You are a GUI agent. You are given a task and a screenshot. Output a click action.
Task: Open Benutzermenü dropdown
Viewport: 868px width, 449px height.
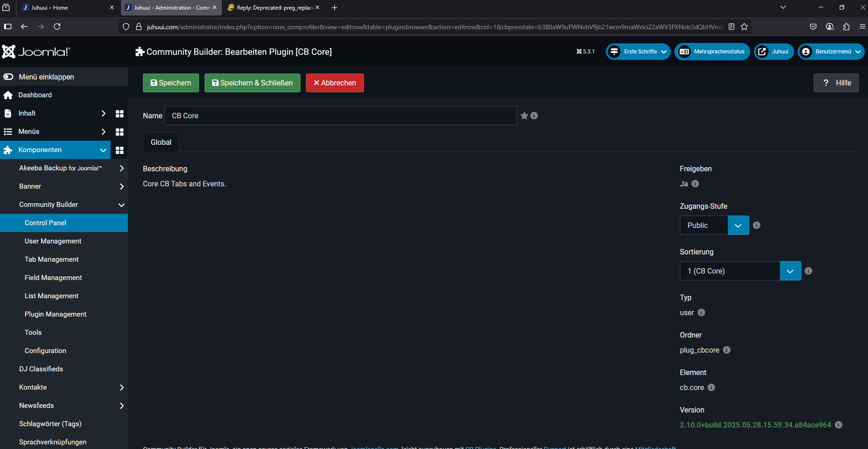tap(831, 52)
